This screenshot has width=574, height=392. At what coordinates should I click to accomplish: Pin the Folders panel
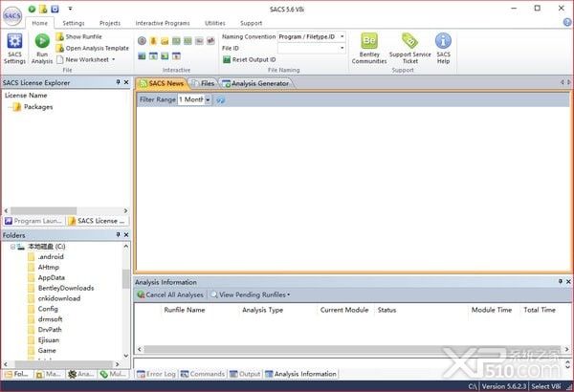(x=118, y=234)
